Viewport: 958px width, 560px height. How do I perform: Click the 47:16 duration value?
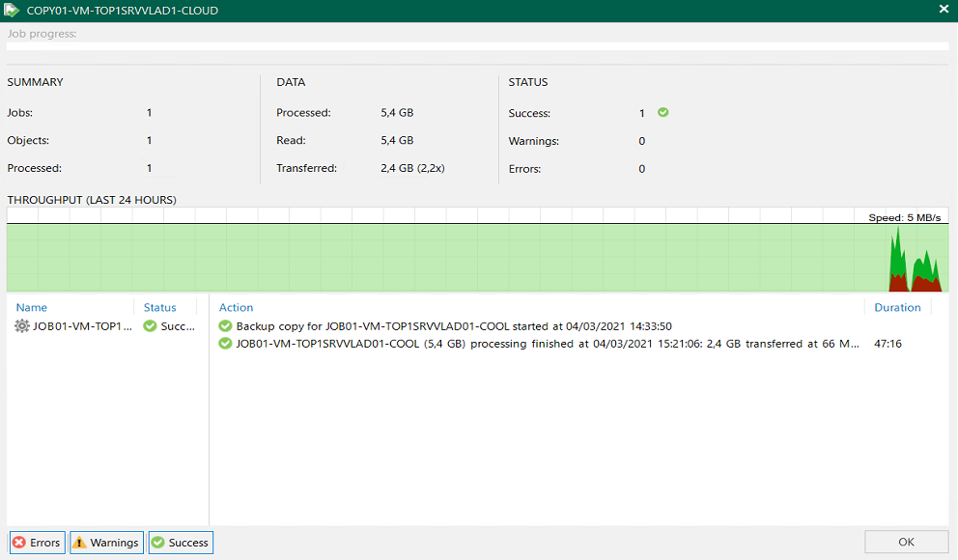[x=888, y=344]
